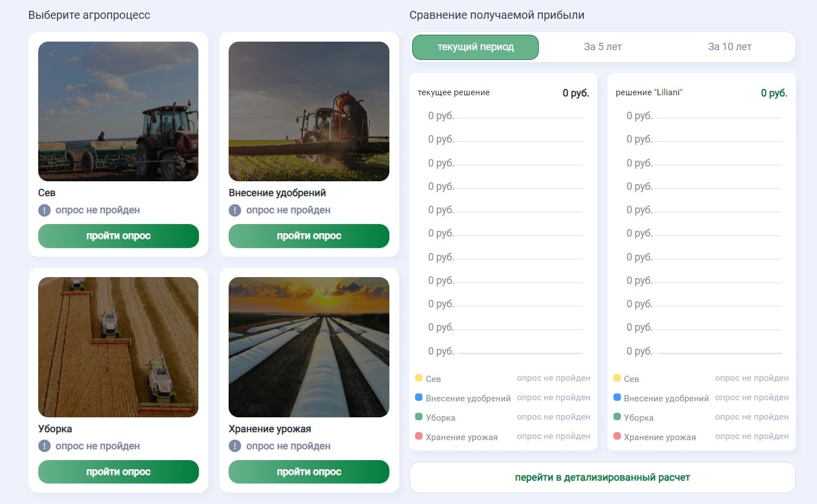Click the sowing tractor photo
This screenshot has height=504, width=817.
[118, 112]
